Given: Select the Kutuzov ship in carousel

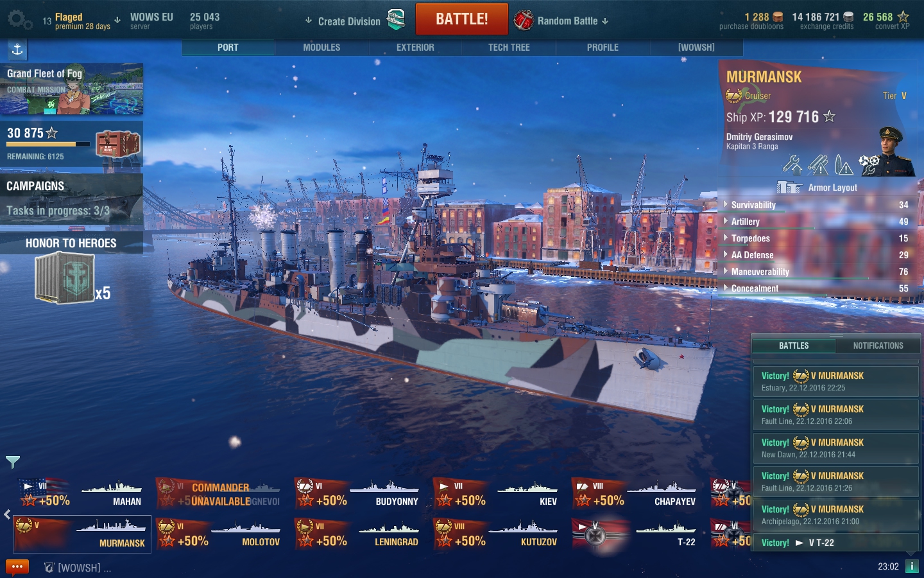Looking at the screenshot, I should (498, 534).
